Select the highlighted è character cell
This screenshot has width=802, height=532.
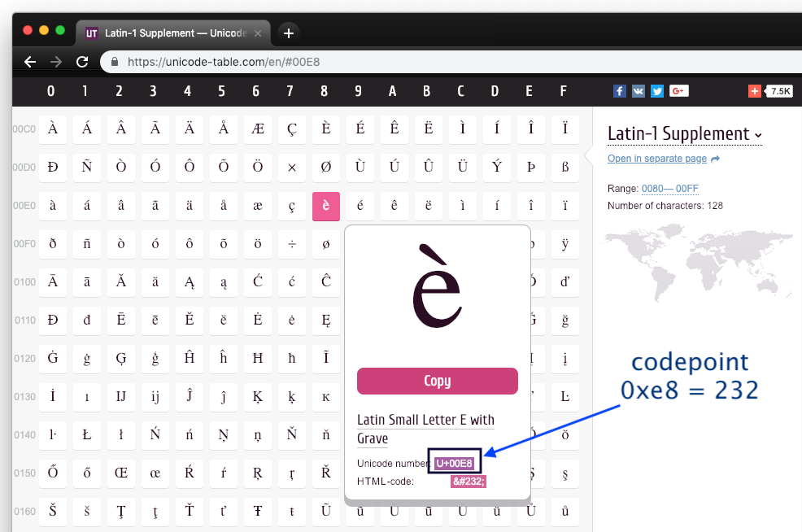[325, 207]
